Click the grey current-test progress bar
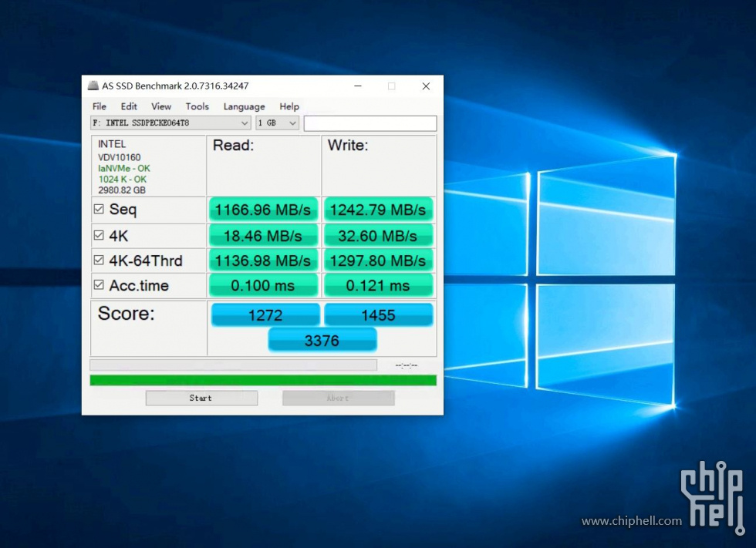 (233, 365)
